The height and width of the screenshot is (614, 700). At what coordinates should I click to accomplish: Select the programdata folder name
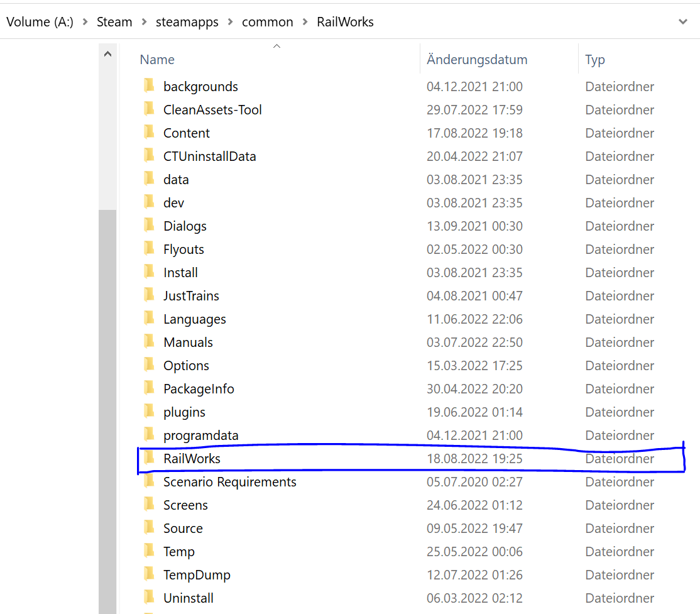point(201,435)
